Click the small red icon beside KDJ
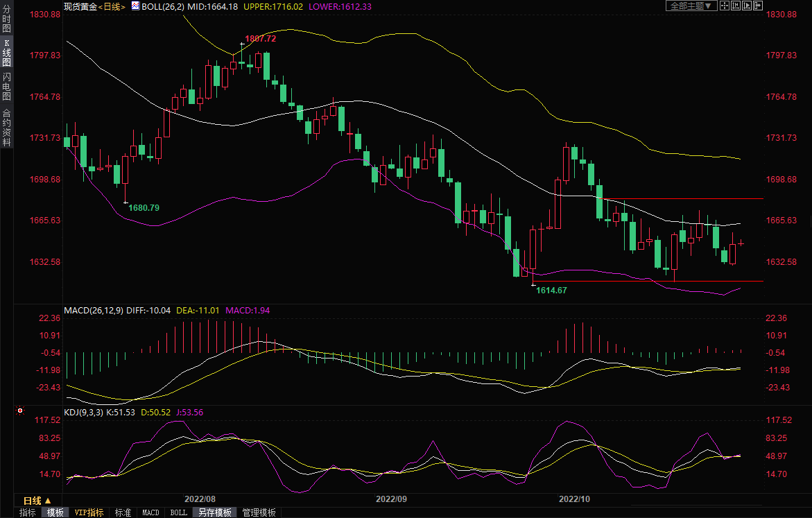 pyautogui.click(x=19, y=411)
